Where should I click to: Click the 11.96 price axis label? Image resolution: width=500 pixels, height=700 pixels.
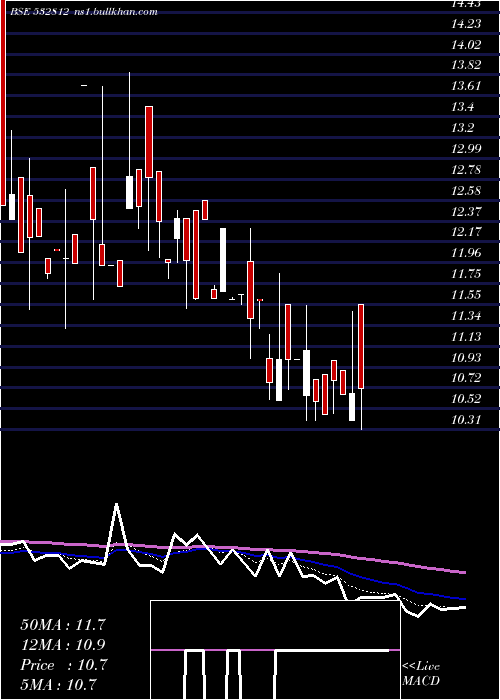tap(466, 253)
